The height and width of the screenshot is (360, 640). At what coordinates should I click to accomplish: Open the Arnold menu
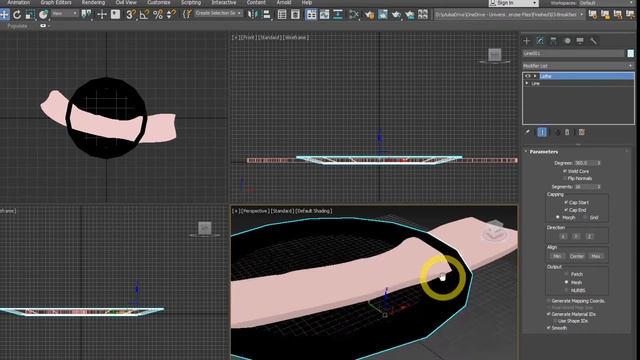[x=284, y=2]
